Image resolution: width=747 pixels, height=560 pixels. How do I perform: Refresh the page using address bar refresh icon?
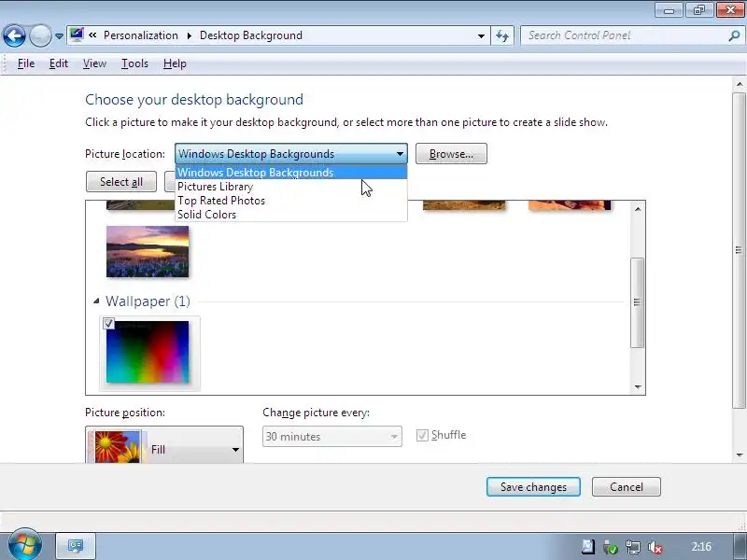502,35
